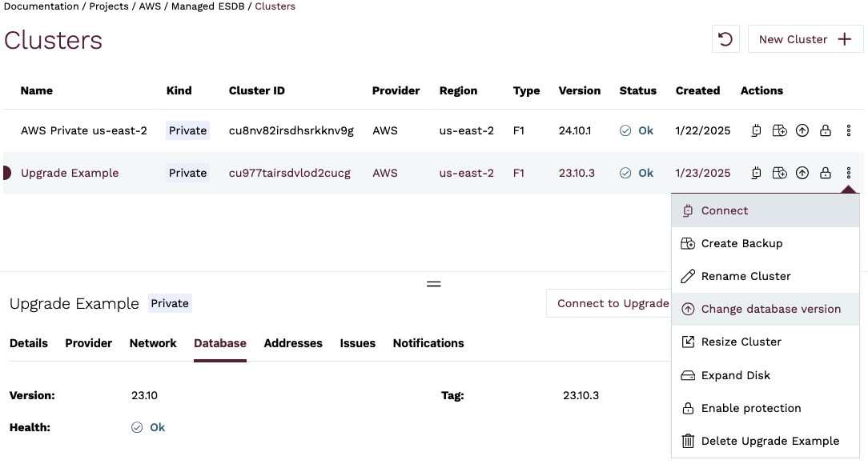Click the plug icon beside Connect in the menu
The image size is (868, 464).
(688, 210)
